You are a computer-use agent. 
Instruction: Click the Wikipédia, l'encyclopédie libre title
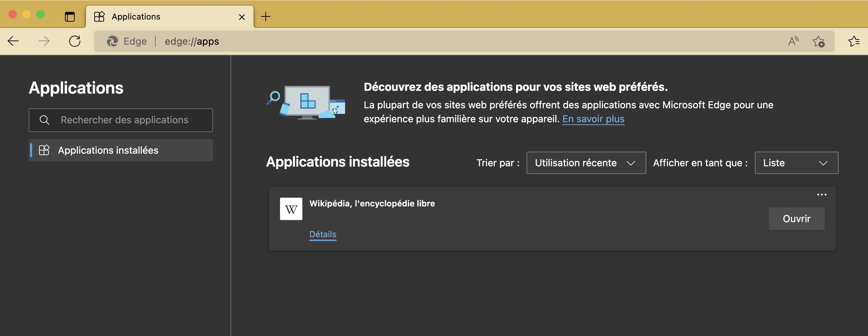click(372, 203)
